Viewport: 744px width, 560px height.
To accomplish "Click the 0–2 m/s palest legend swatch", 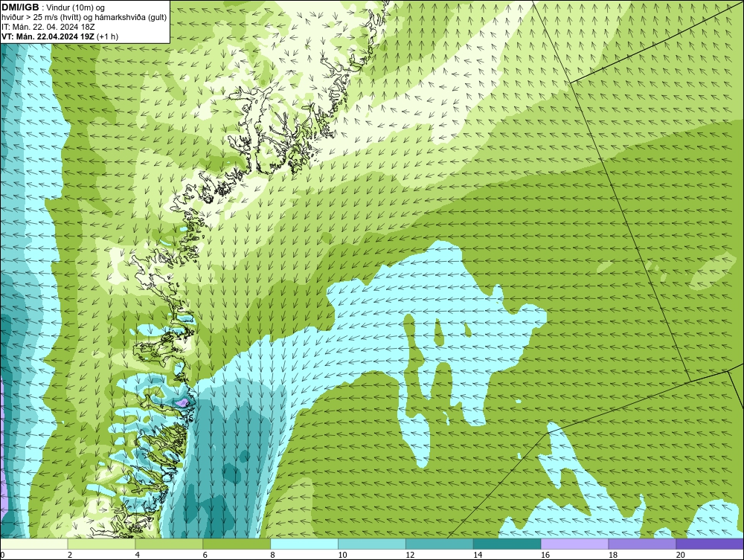I will click(34, 544).
